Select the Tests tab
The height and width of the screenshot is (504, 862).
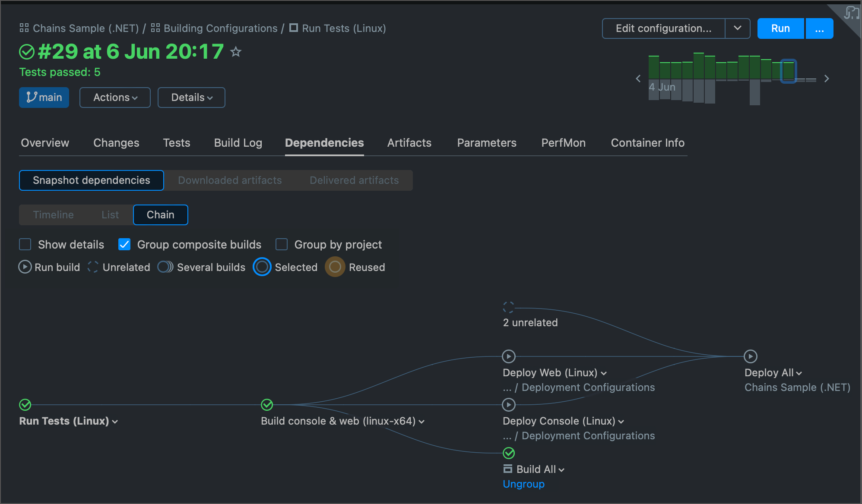pos(177,143)
